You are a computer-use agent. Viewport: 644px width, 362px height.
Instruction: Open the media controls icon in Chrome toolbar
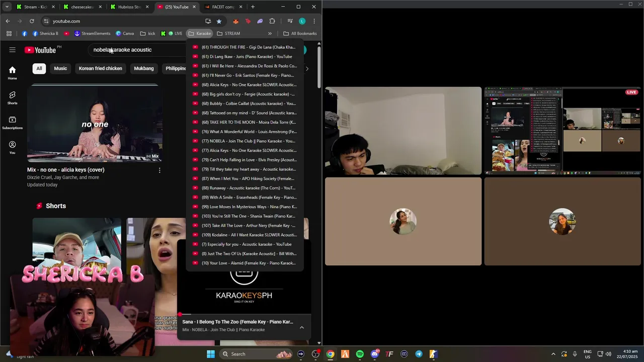(x=290, y=21)
